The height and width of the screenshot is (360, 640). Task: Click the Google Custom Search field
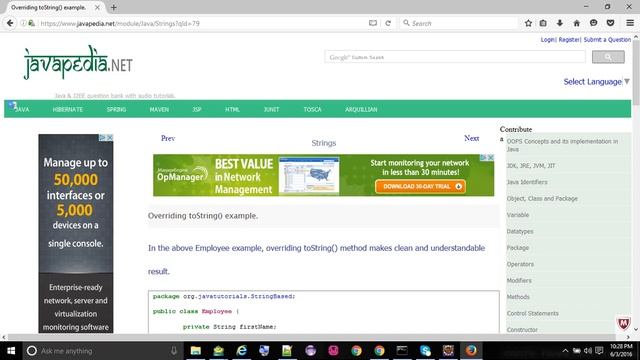455,57
